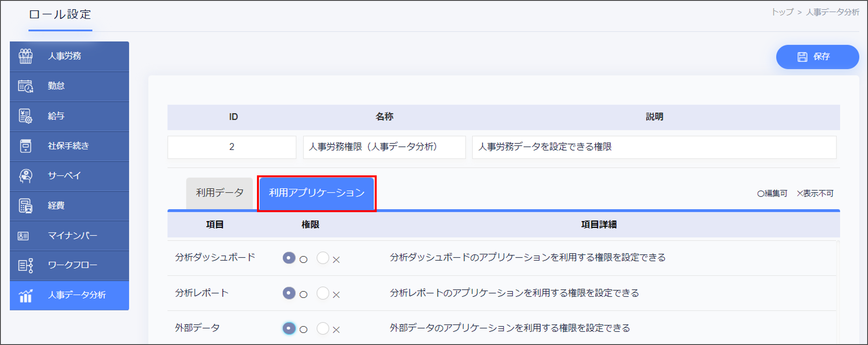
Task: Go to サーベイ menu label
Action: [64, 176]
